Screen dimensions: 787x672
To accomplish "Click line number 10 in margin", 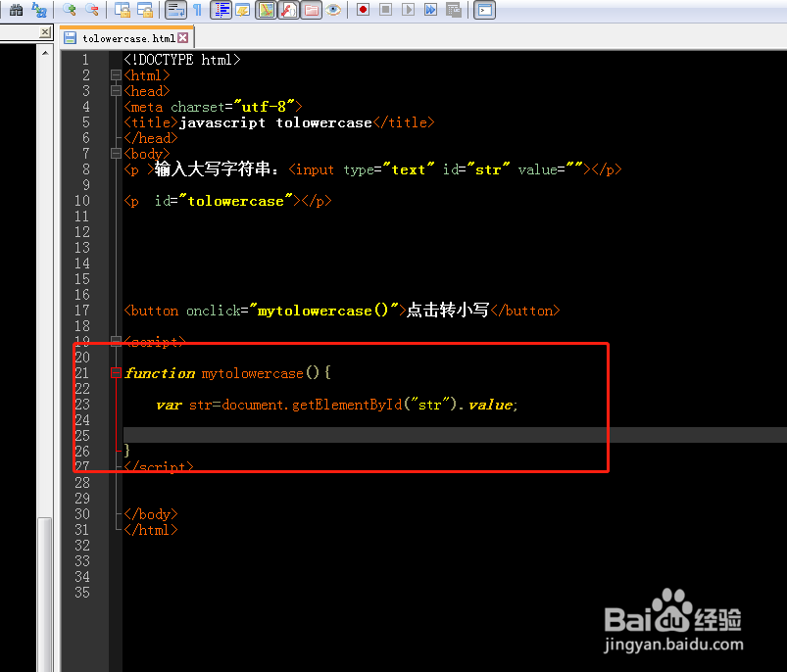I will pos(81,201).
